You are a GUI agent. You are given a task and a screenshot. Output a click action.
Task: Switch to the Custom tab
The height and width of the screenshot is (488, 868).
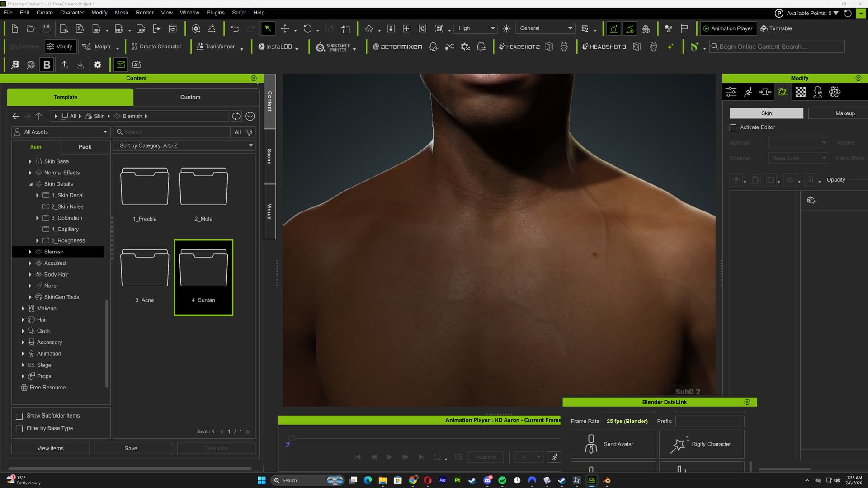pyautogui.click(x=190, y=97)
